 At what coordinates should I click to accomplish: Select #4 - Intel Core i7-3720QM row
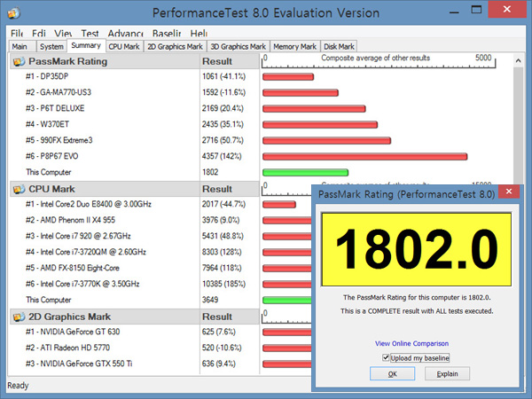click(135, 252)
